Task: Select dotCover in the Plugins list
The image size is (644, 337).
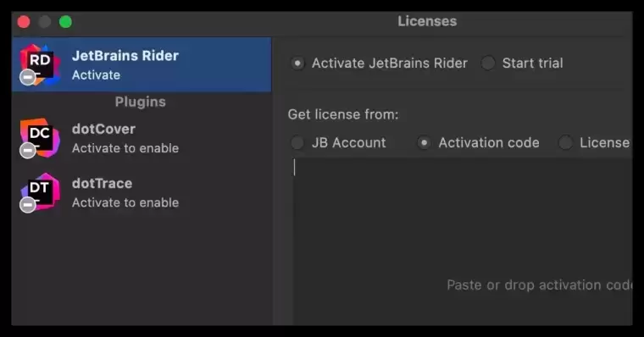Action: pyautogui.click(x=142, y=138)
